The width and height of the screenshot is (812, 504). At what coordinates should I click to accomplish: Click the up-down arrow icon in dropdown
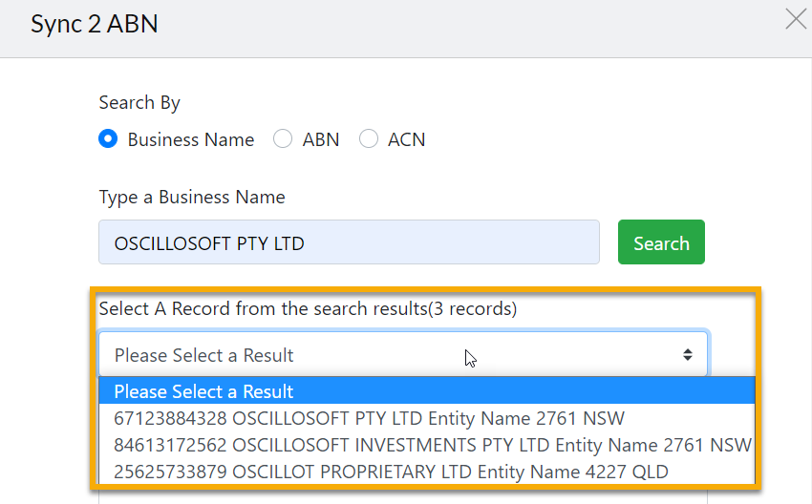(x=687, y=355)
